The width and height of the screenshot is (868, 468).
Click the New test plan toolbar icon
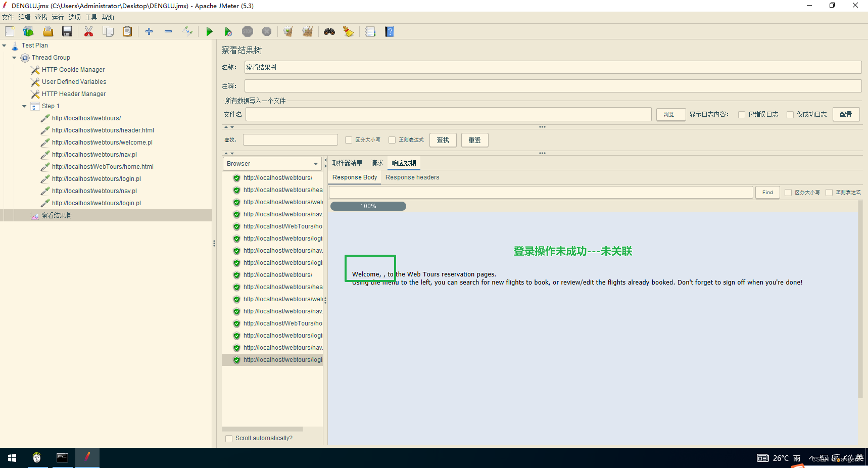coord(10,31)
